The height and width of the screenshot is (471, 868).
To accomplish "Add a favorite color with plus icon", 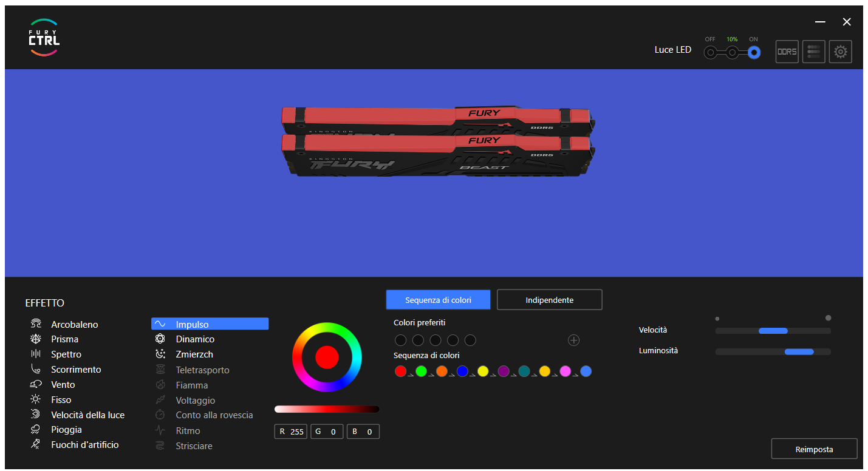I will coord(573,340).
